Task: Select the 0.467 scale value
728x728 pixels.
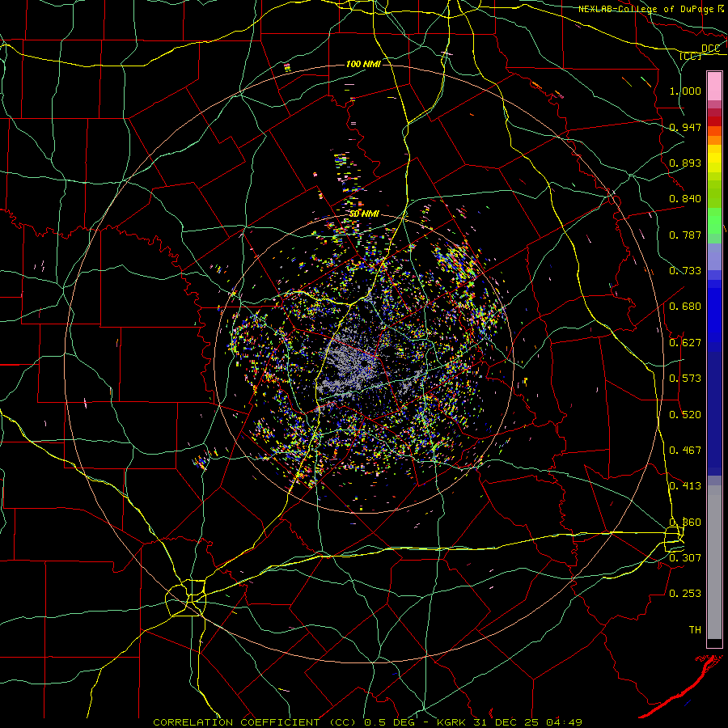Action: point(685,451)
